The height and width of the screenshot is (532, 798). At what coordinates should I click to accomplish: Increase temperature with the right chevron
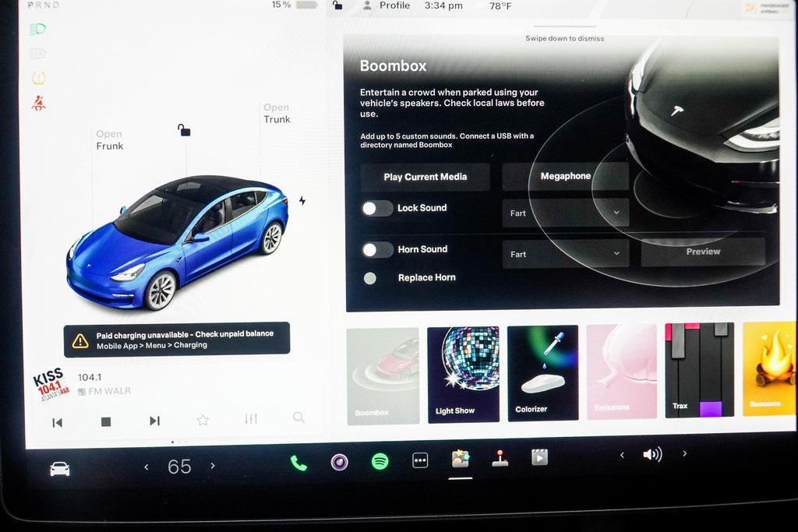[213, 466]
